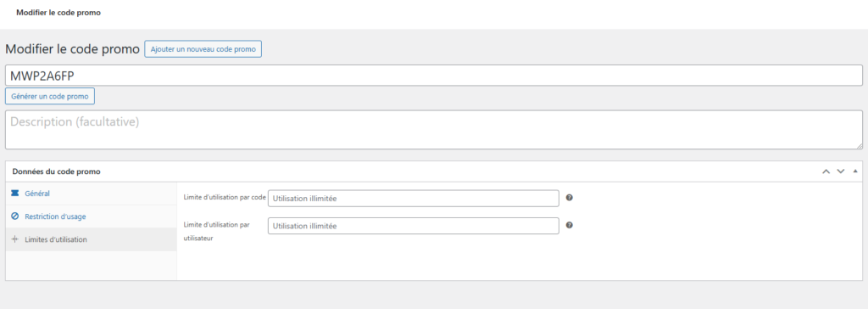Click the Restriction d'usage prohibition icon
Screen dimensions: 868x309
pos(15,216)
